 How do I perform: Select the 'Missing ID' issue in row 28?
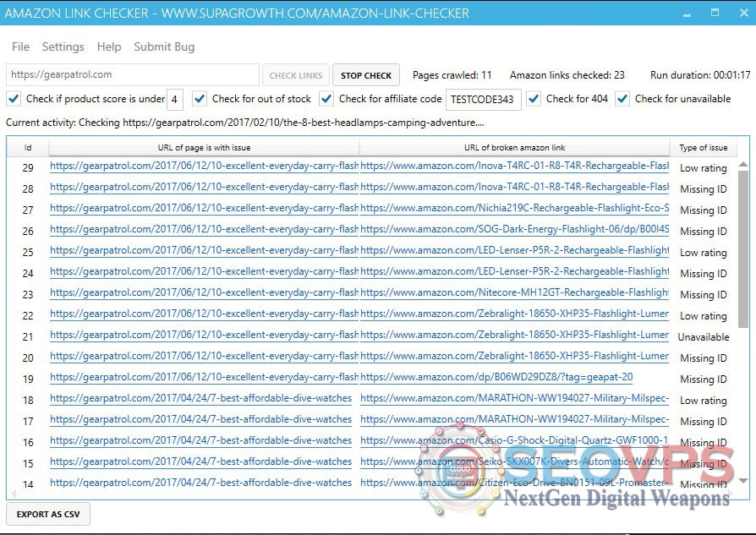point(704,189)
